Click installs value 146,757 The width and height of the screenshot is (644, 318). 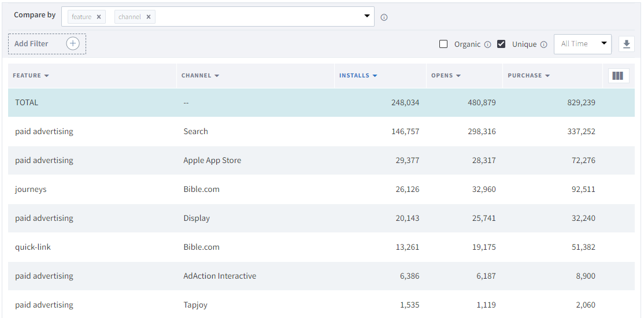[405, 131]
